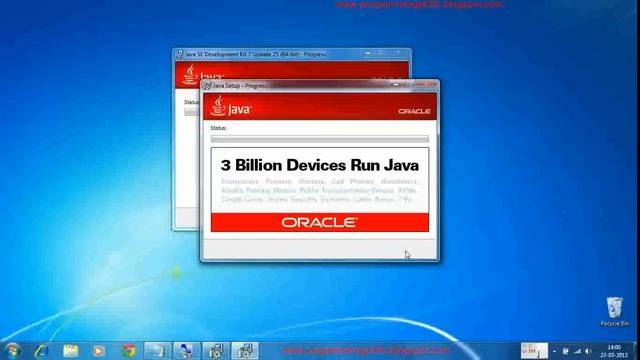
Task: Click the Oracle red banner in Java Setup
Action: (x=320, y=222)
